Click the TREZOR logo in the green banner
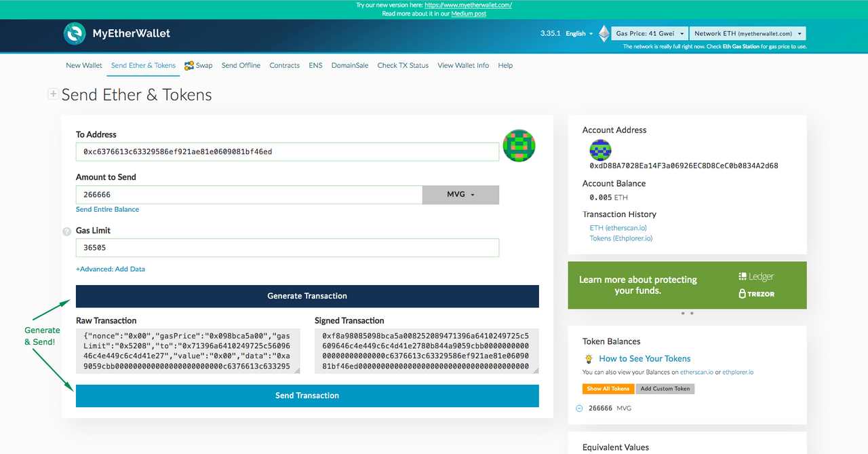Viewport: 868px width, 454px height. pyautogui.click(x=756, y=294)
